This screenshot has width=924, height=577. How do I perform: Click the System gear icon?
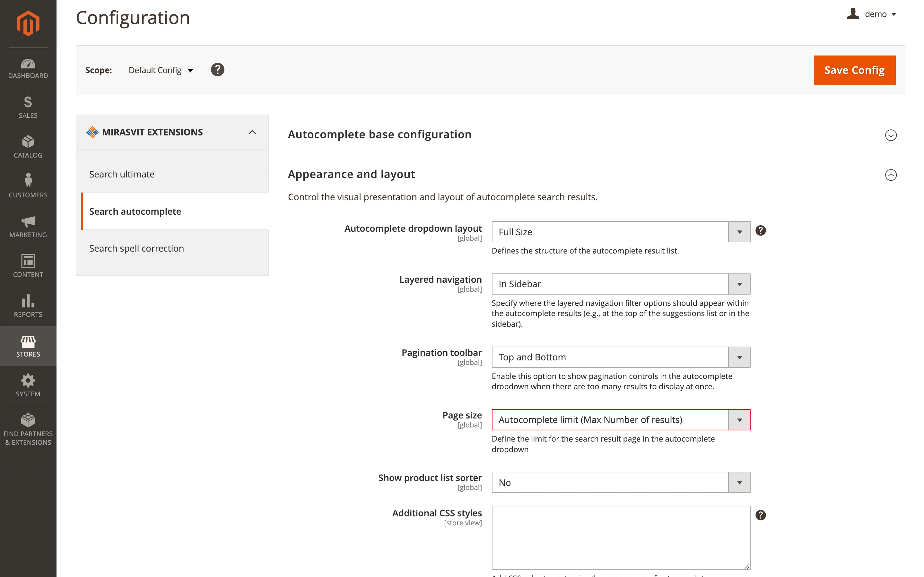(28, 385)
